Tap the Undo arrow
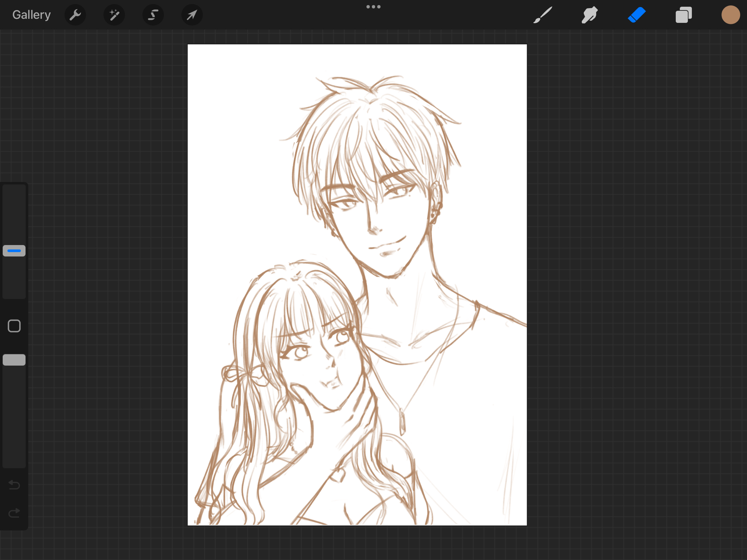747x560 pixels. click(x=14, y=485)
